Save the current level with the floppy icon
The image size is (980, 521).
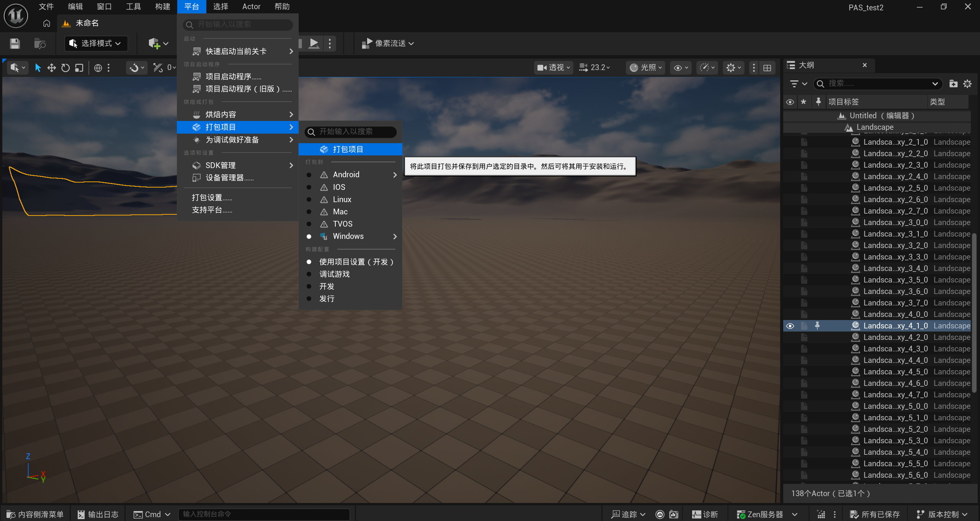tap(15, 44)
